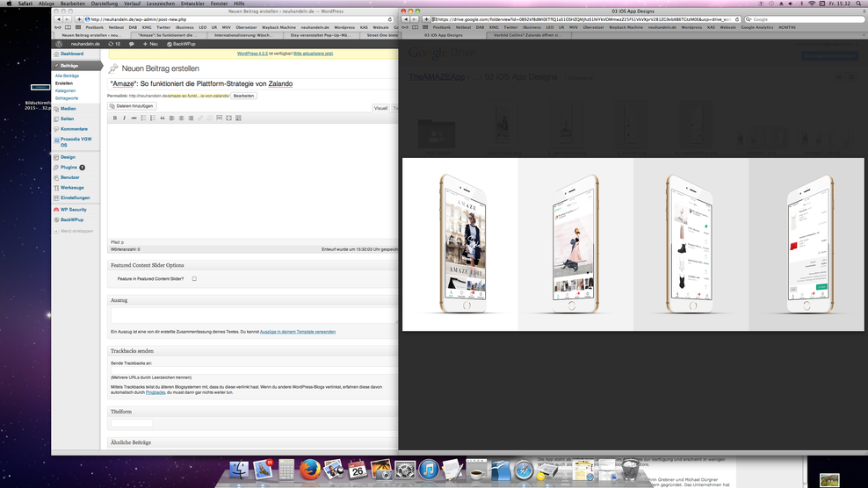Open Kategorien under Beiträge

[65, 90]
